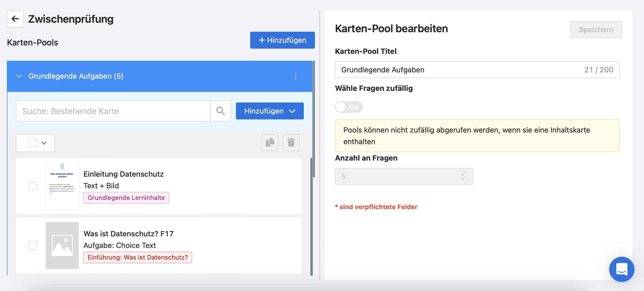Click the Zwischenprüfung page heading
The height and width of the screenshot is (291, 644).
click(71, 19)
